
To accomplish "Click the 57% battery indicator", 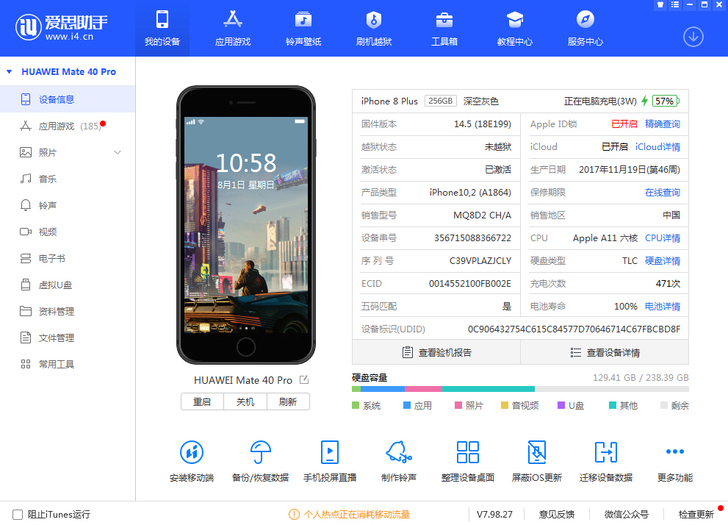I will [666, 101].
